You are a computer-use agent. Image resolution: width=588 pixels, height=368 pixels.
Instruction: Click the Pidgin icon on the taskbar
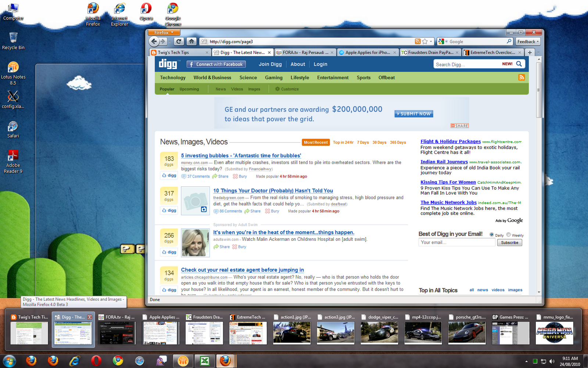[161, 361]
